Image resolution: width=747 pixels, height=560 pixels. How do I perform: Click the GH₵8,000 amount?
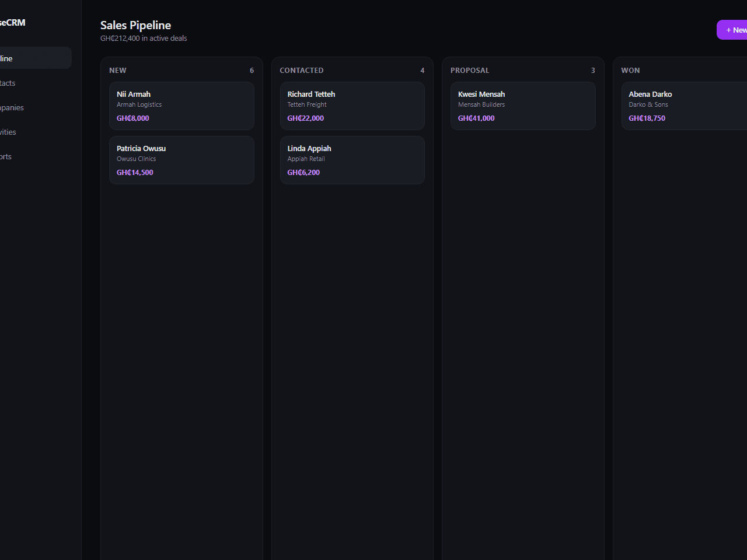(133, 118)
